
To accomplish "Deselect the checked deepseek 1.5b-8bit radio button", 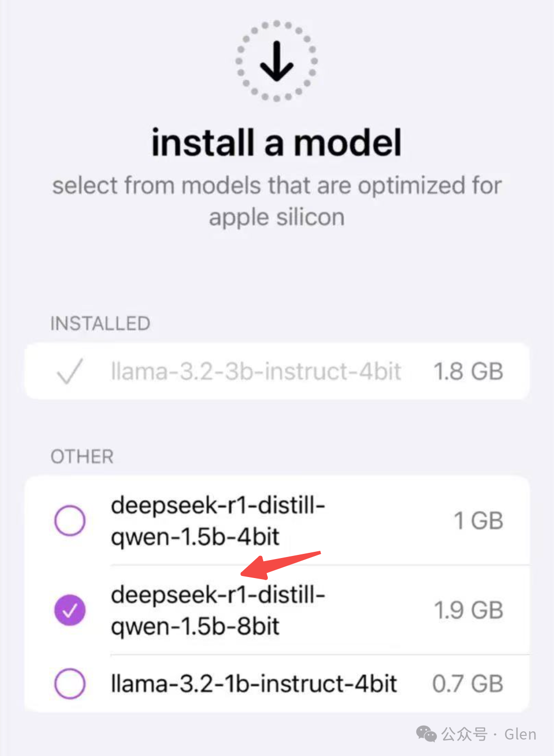I will (70, 610).
